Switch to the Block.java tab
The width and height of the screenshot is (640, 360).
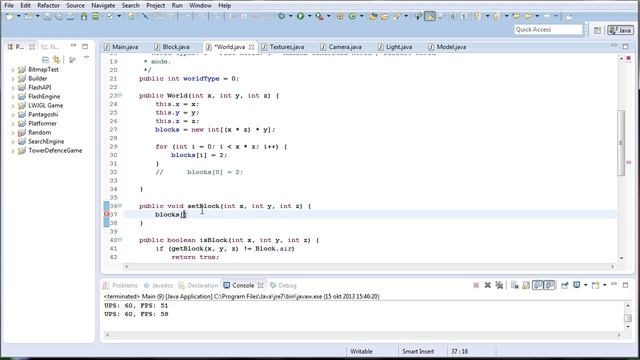pyautogui.click(x=171, y=47)
